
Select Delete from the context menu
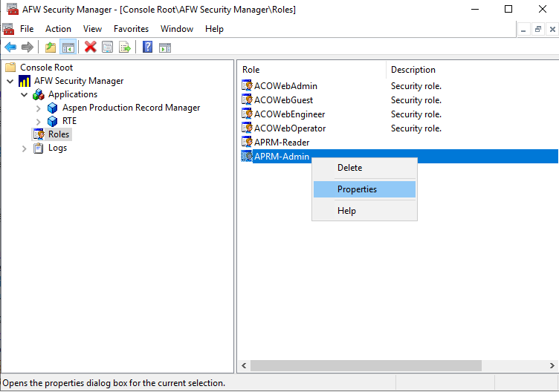point(349,168)
